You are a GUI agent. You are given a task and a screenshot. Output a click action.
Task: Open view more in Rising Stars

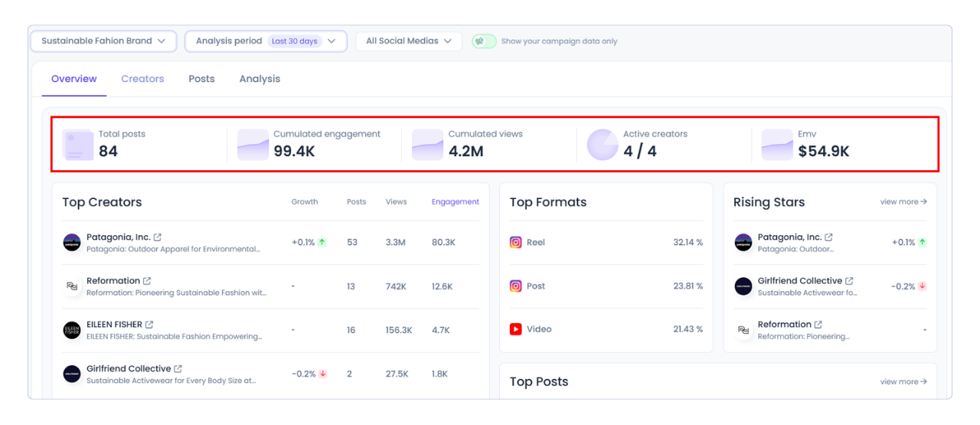903,202
